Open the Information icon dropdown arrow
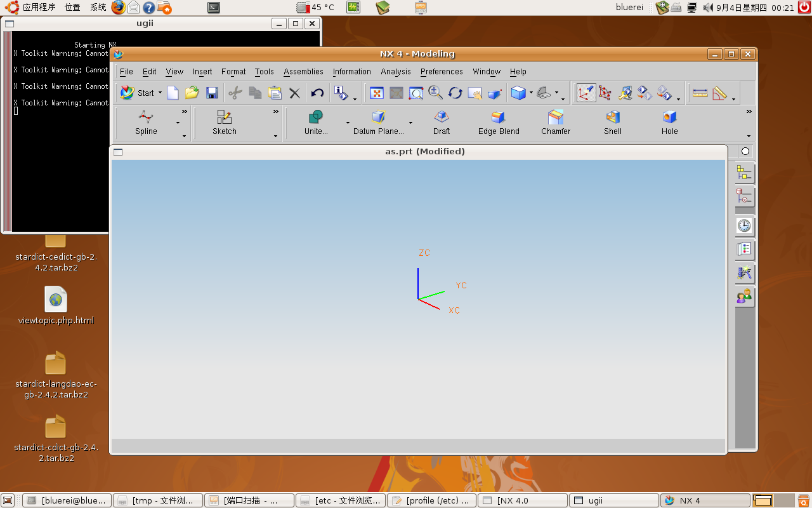 (x=355, y=99)
